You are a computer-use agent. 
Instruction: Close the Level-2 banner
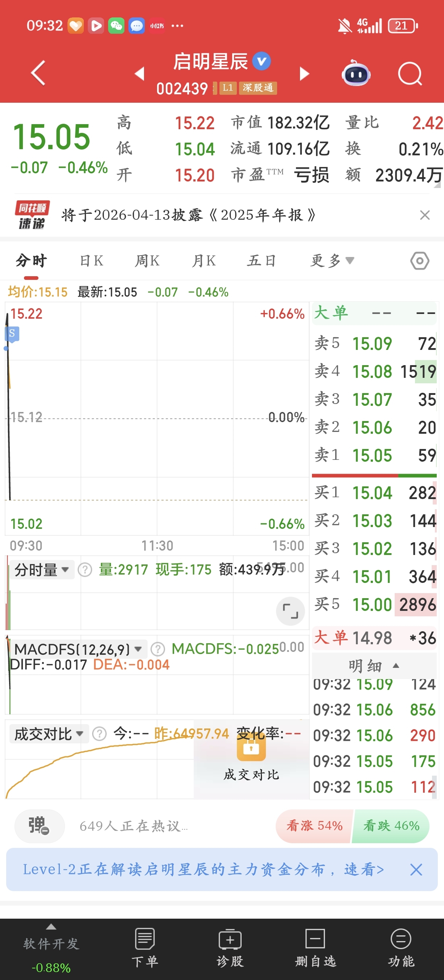pyautogui.click(x=416, y=869)
